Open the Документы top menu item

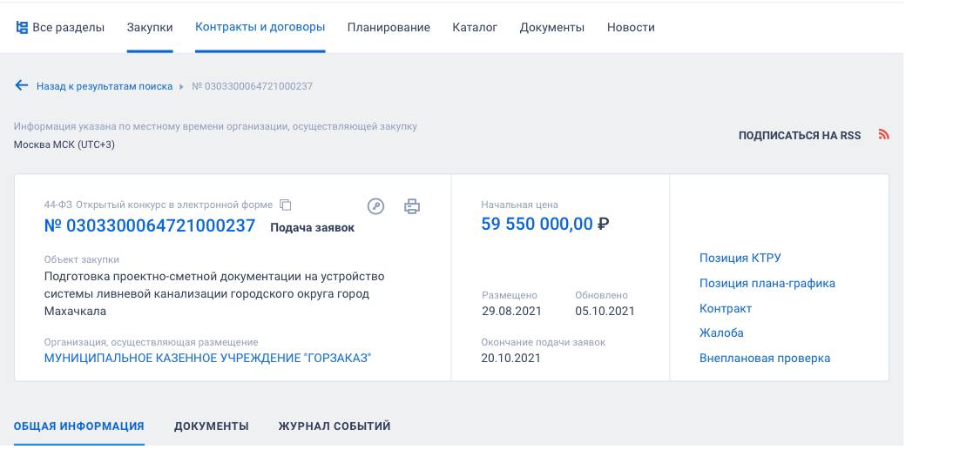(x=552, y=28)
